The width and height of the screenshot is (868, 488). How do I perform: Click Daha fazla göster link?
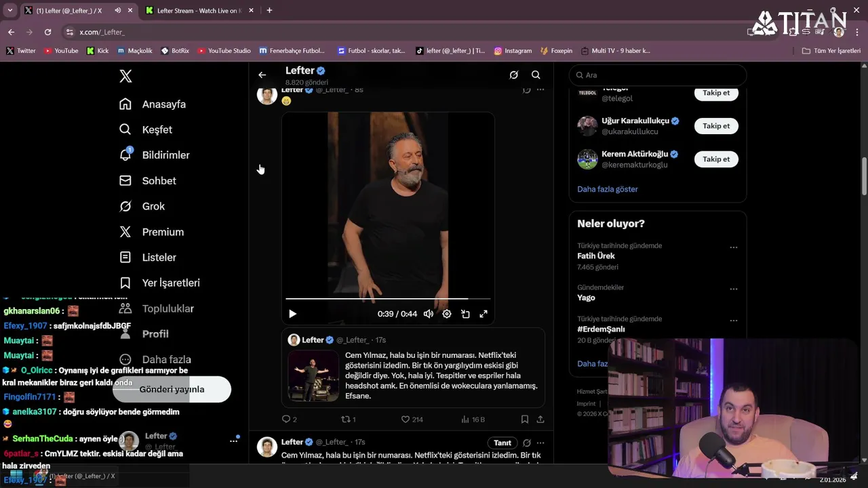click(608, 189)
